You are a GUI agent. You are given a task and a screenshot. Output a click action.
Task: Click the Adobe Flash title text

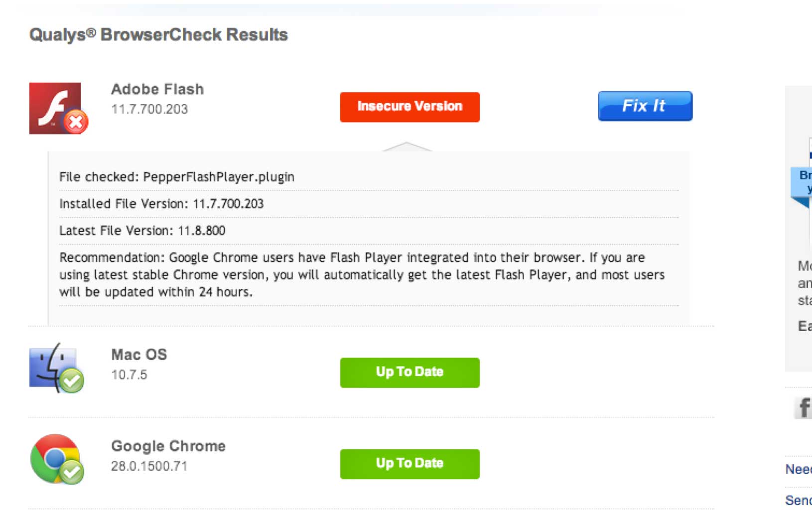pos(157,89)
